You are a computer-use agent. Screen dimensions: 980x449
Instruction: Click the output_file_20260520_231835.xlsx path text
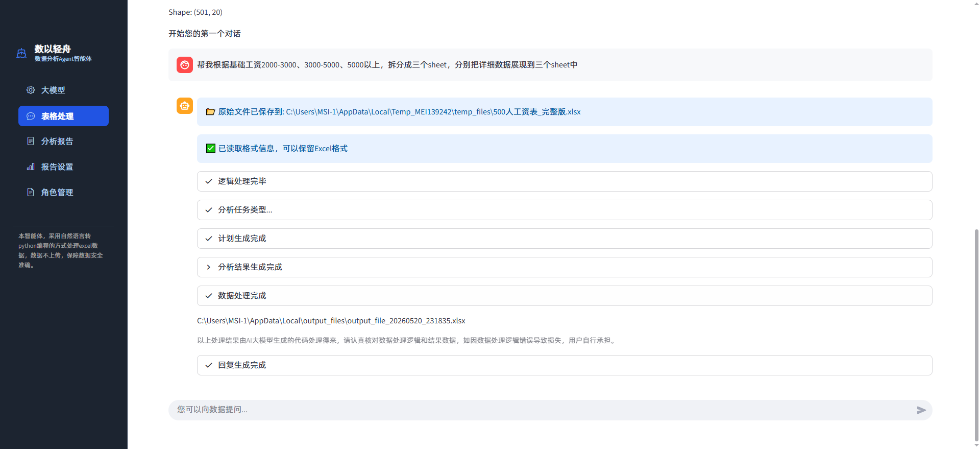(331, 321)
